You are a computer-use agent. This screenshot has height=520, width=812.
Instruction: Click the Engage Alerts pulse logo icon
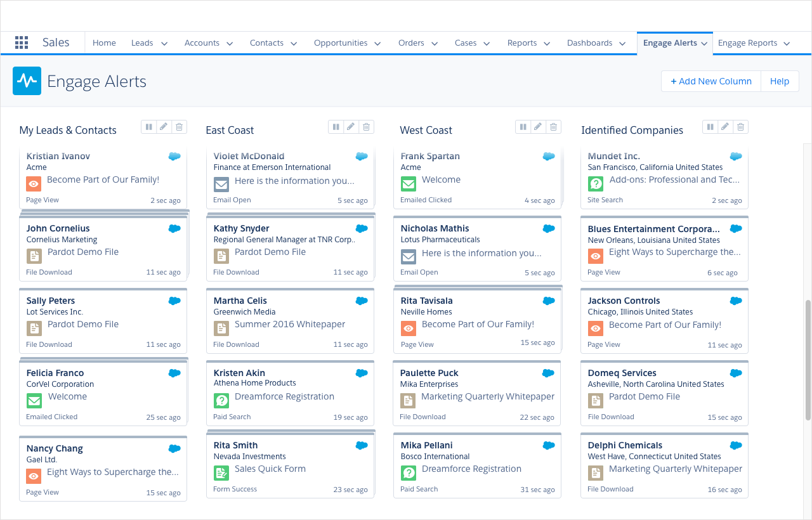click(x=27, y=81)
